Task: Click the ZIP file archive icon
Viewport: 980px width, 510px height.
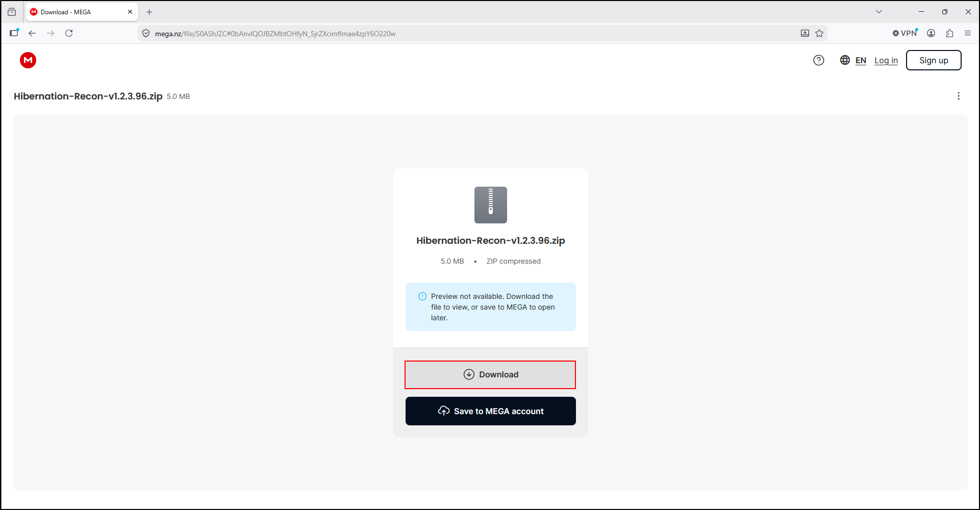Action: click(x=491, y=205)
